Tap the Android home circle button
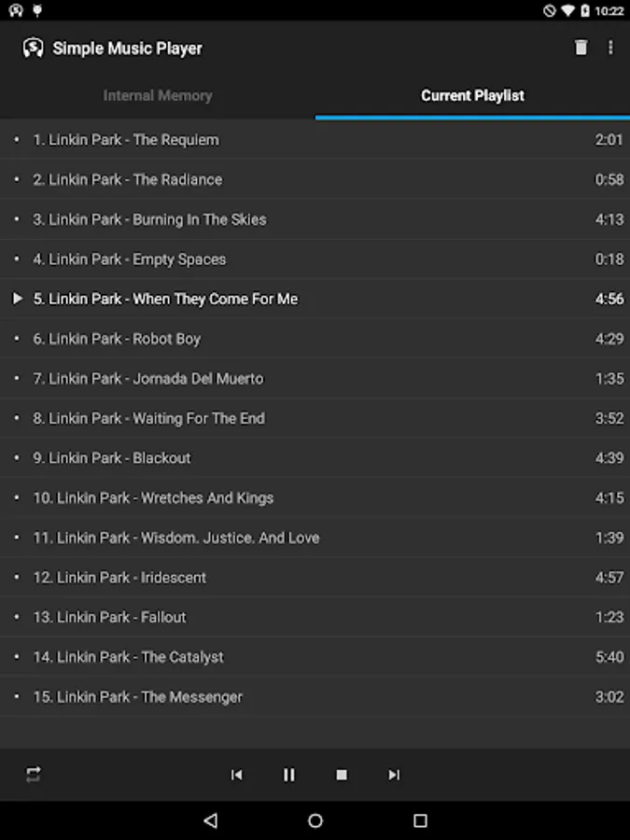630x840 pixels. (315, 820)
